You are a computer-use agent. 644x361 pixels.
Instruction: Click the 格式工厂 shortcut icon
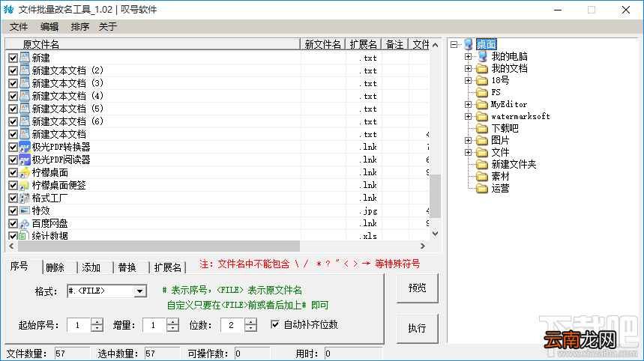click(x=25, y=198)
